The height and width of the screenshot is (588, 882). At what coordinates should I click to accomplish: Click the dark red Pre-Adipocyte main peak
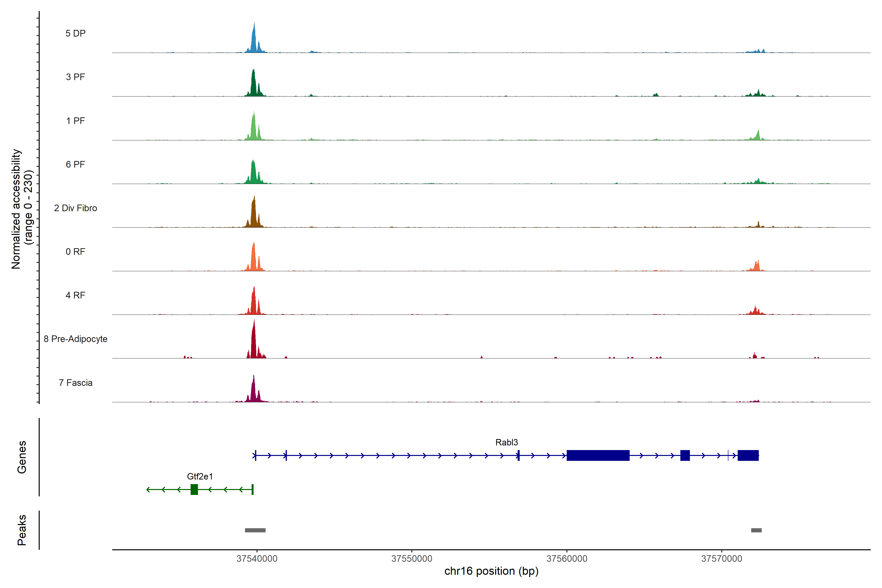[x=254, y=343]
